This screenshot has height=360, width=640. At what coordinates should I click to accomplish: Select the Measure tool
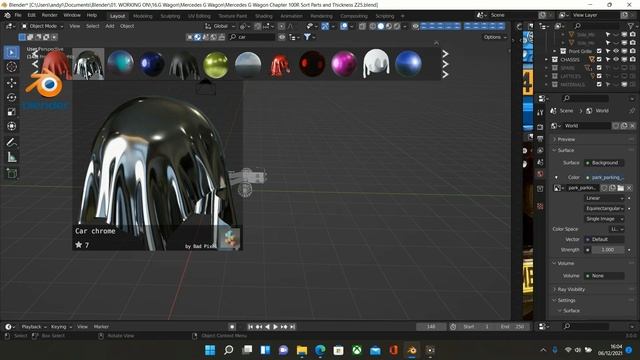pos(11,157)
